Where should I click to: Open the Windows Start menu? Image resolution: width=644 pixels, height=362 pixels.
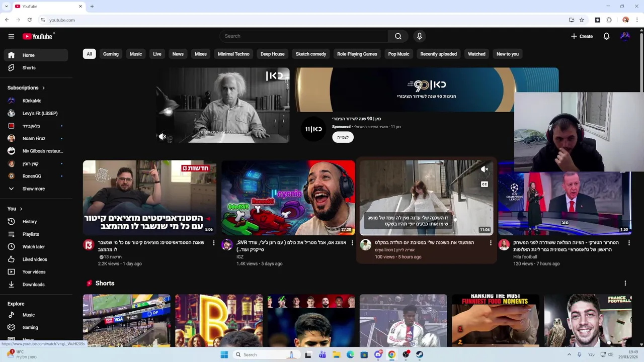pos(224,355)
